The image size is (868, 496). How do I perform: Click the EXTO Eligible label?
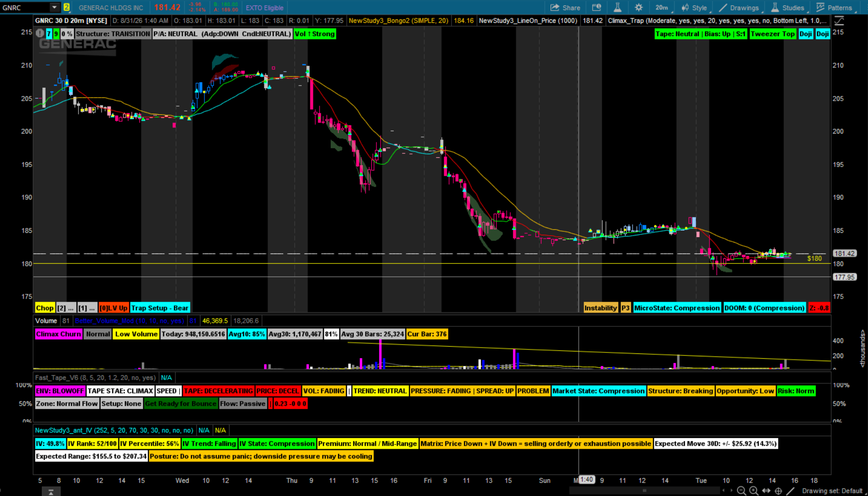264,8
